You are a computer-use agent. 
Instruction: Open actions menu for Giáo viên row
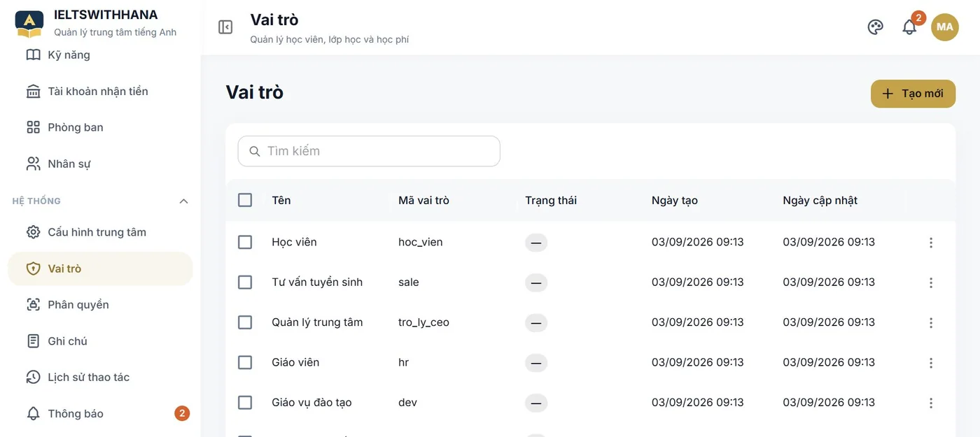pyautogui.click(x=931, y=363)
